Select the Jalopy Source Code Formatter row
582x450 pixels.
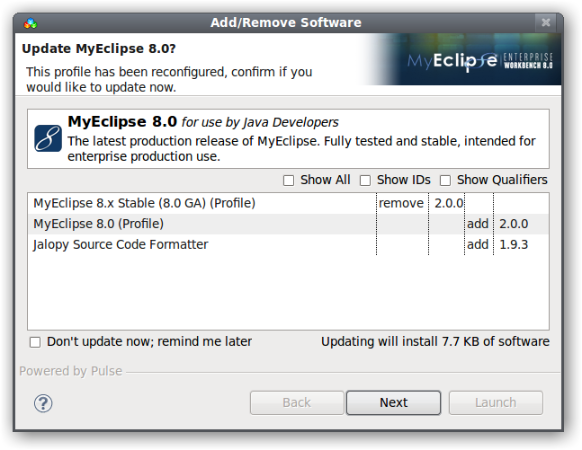click(x=288, y=245)
